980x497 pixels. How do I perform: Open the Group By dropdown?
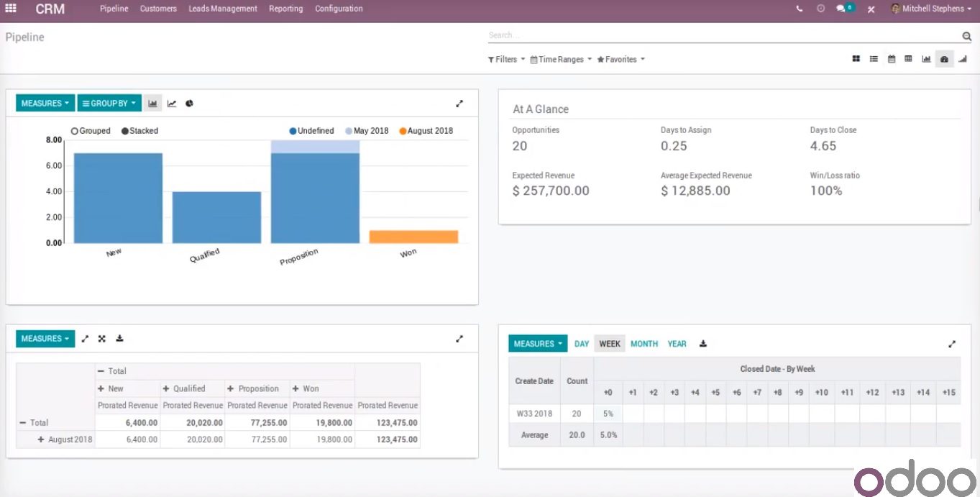tap(109, 103)
